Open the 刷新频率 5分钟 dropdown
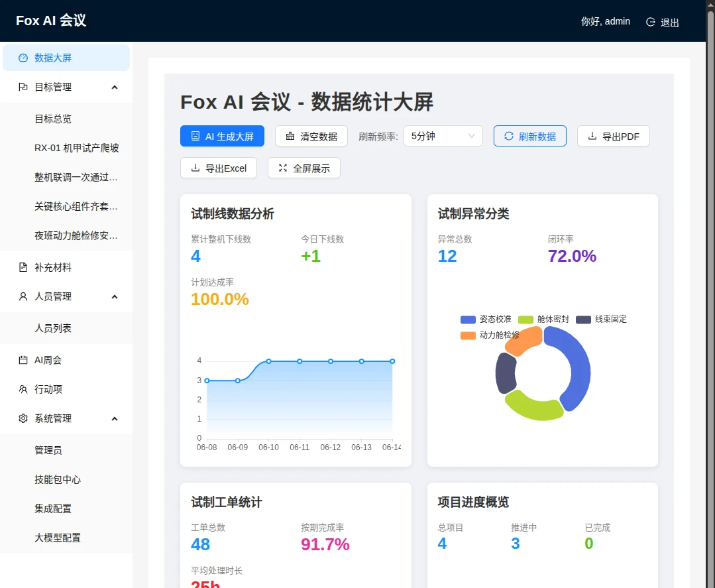Image resolution: width=715 pixels, height=588 pixels. pos(443,136)
